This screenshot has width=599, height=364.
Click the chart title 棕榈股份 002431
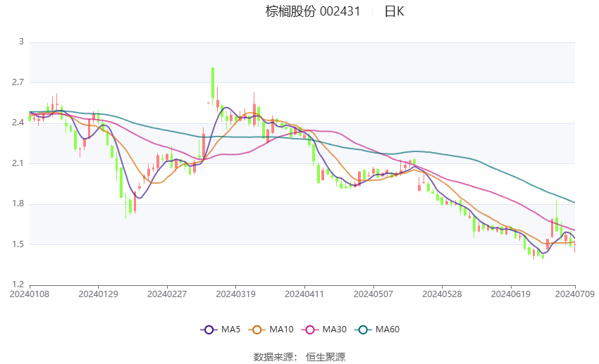tap(313, 11)
